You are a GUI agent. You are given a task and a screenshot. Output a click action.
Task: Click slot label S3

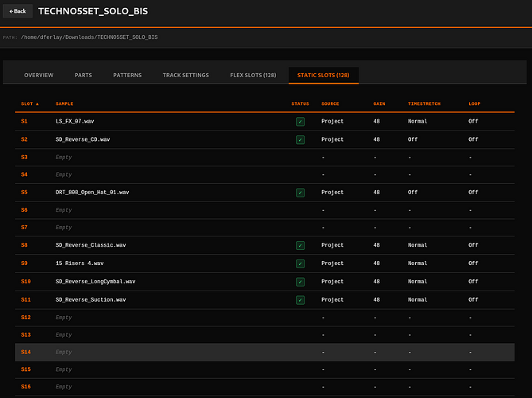[24, 158]
